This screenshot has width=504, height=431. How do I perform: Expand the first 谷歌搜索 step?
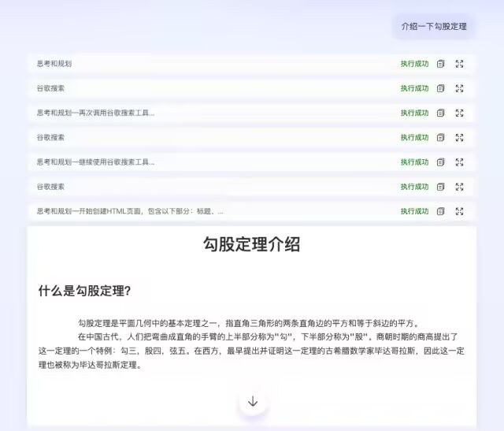460,88
